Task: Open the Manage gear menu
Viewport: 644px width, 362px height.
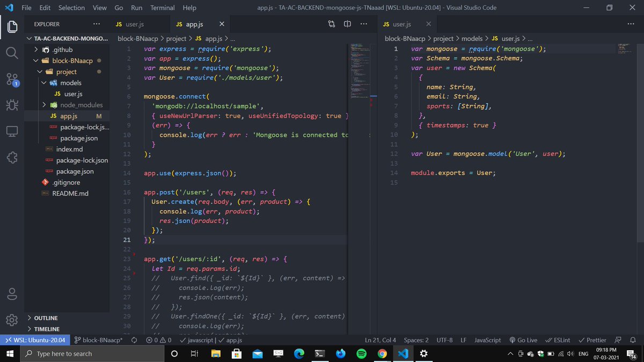Action: pyautogui.click(x=12, y=320)
